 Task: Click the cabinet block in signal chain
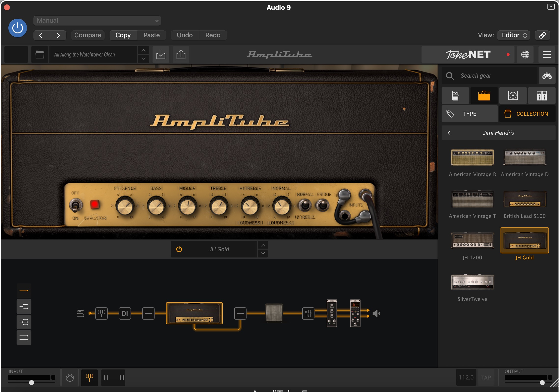coord(274,313)
